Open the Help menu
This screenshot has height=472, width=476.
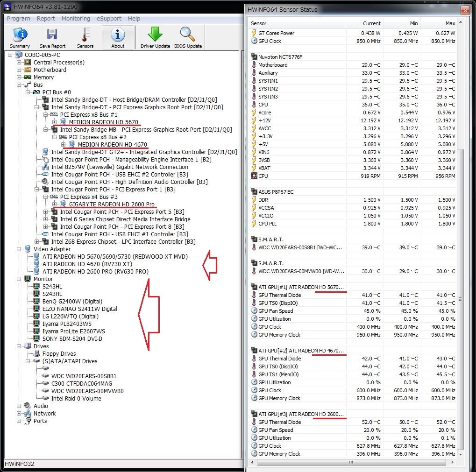coord(134,19)
